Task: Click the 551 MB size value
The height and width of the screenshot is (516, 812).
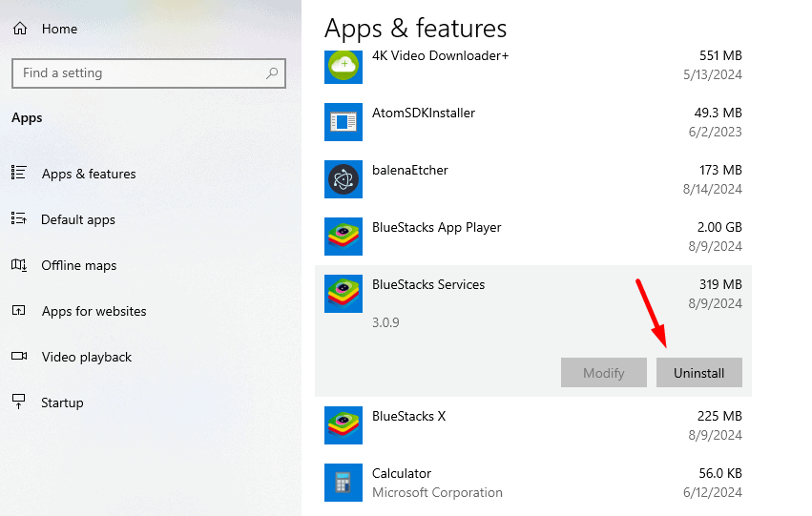Action: point(720,55)
